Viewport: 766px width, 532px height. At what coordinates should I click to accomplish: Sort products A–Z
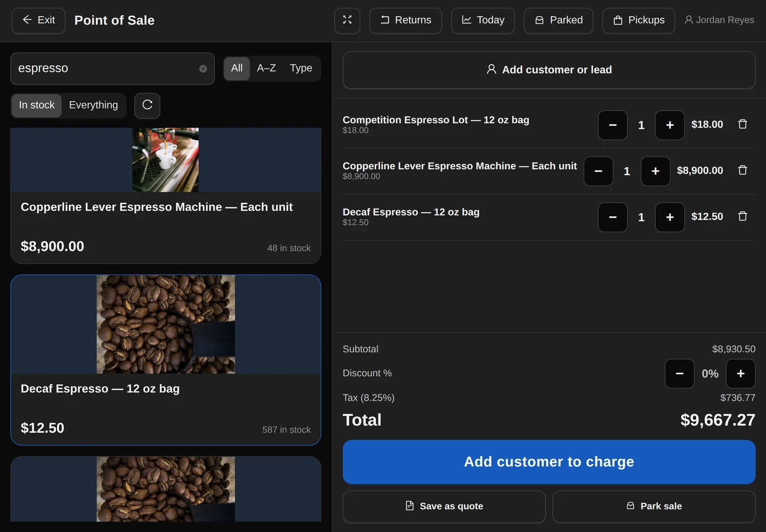(x=266, y=68)
